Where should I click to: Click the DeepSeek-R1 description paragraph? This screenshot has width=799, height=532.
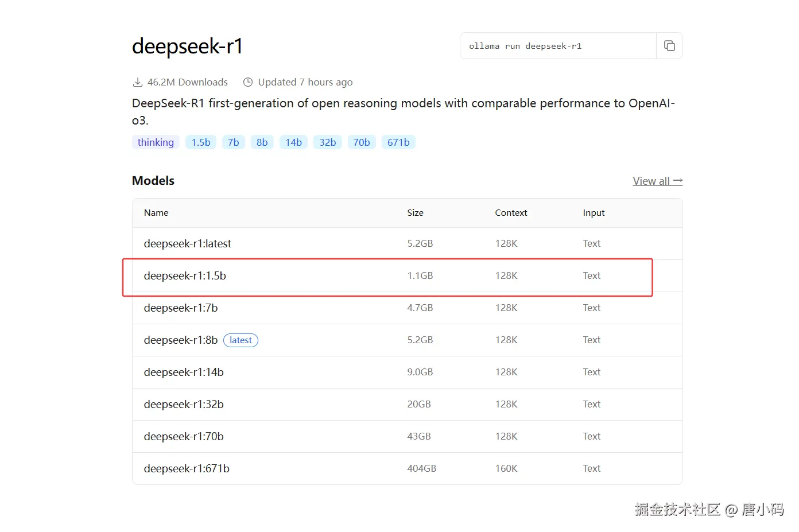(x=404, y=111)
